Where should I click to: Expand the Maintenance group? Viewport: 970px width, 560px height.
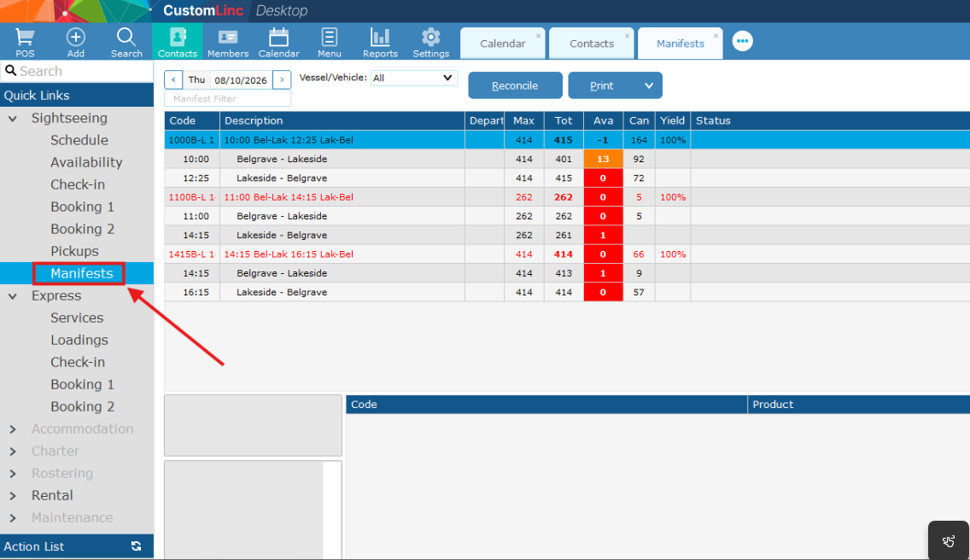click(x=12, y=518)
